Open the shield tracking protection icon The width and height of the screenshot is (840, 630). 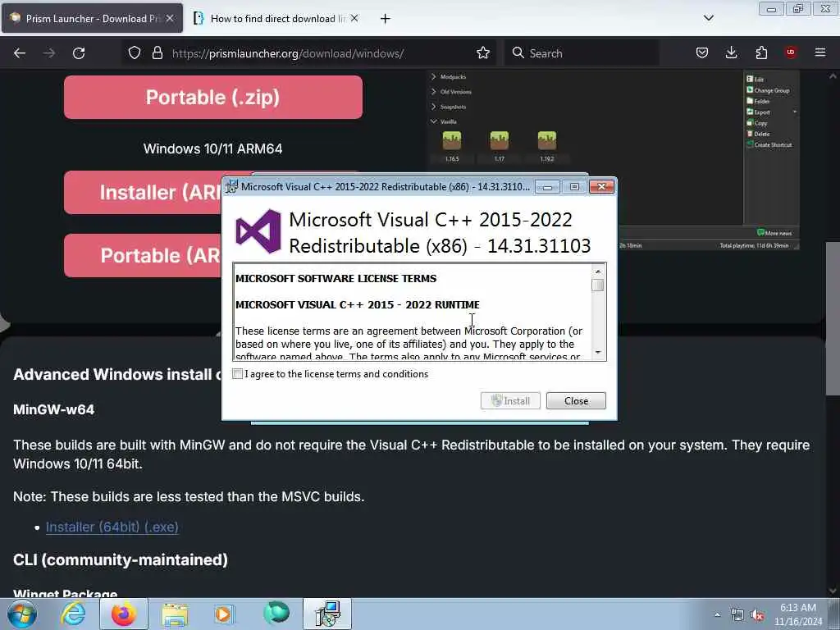coord(135,53)
